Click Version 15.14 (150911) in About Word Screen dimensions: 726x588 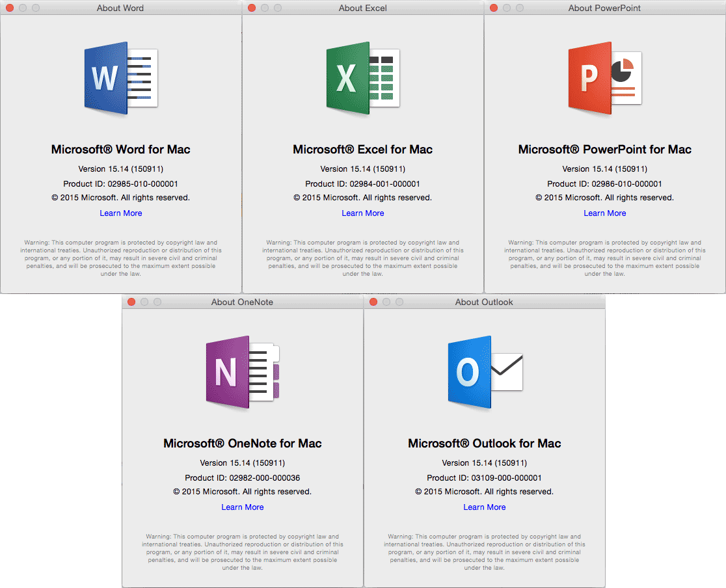click(x=121, y=169)
